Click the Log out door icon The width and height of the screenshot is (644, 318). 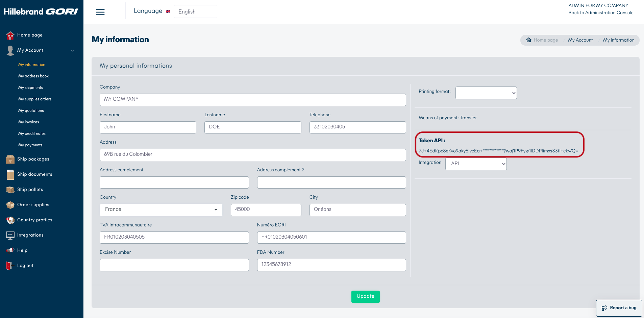point(9,266)
